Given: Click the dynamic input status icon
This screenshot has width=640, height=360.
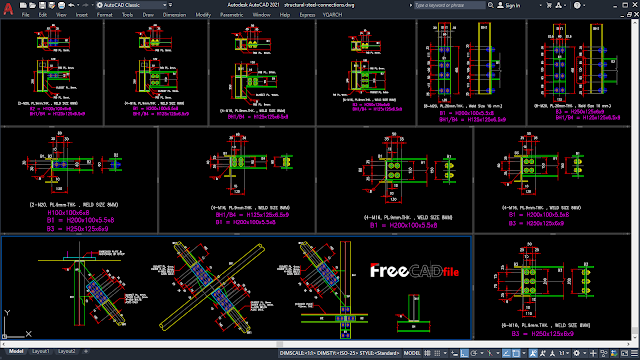Looking at the screenshot, I should pyautogui.click(x=454, y=353).
